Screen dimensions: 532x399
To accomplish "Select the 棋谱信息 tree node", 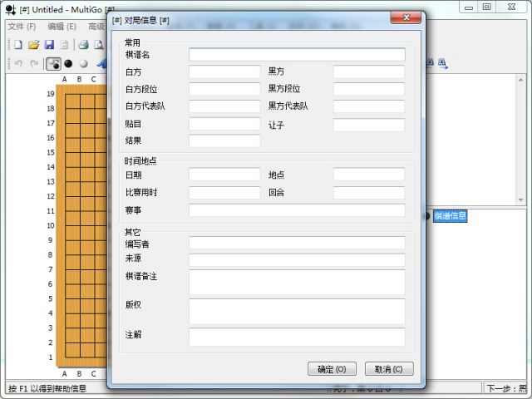I will click(450, 216).
